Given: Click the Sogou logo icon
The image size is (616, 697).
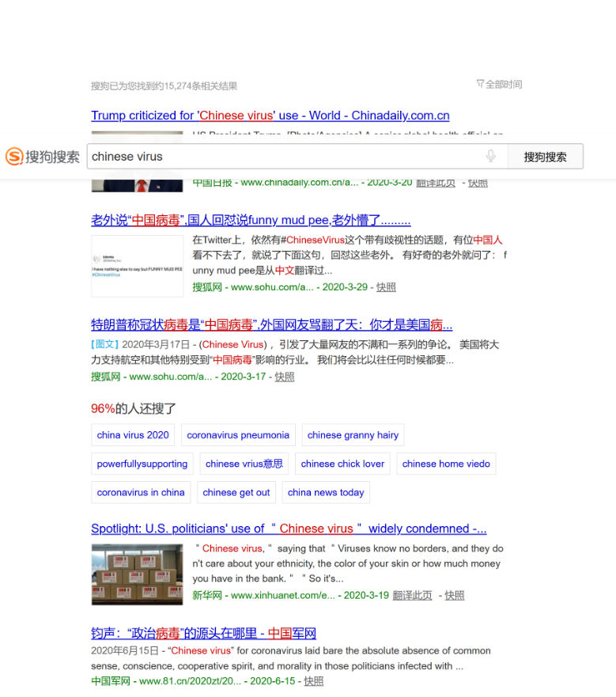Looking at the screenshot, I should [x=14, y=157].
